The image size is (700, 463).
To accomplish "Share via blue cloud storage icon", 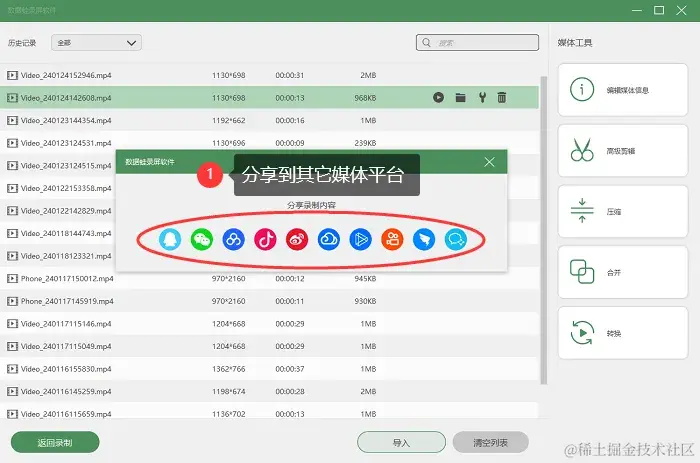I will [x=329, y=239].
